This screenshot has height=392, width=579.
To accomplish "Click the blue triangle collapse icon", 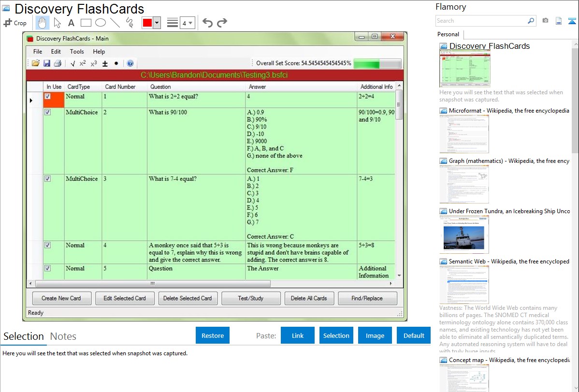I will click(x=572, y=21).
